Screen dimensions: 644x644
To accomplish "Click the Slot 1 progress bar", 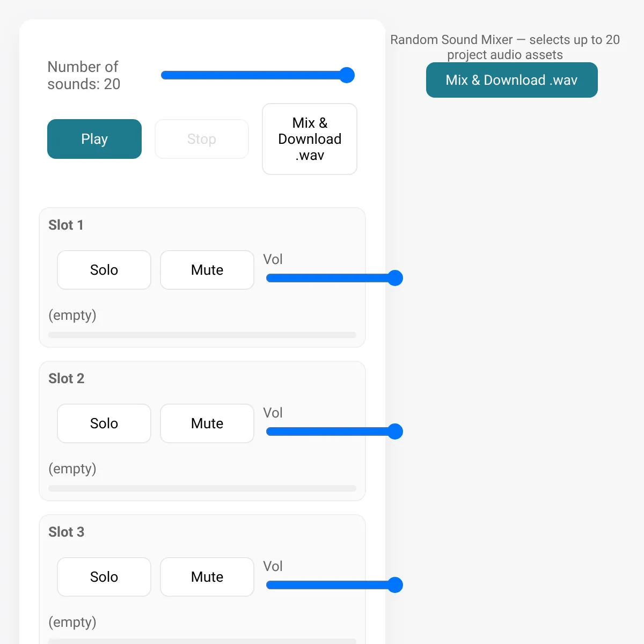I will [202, 335].
